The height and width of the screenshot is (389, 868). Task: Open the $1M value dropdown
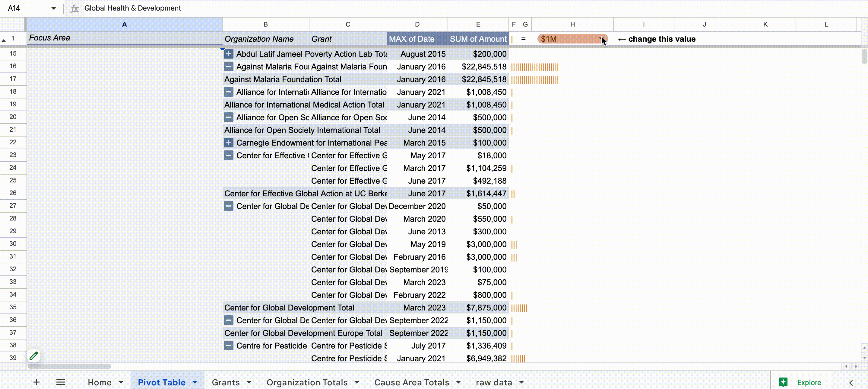point(601,39)
